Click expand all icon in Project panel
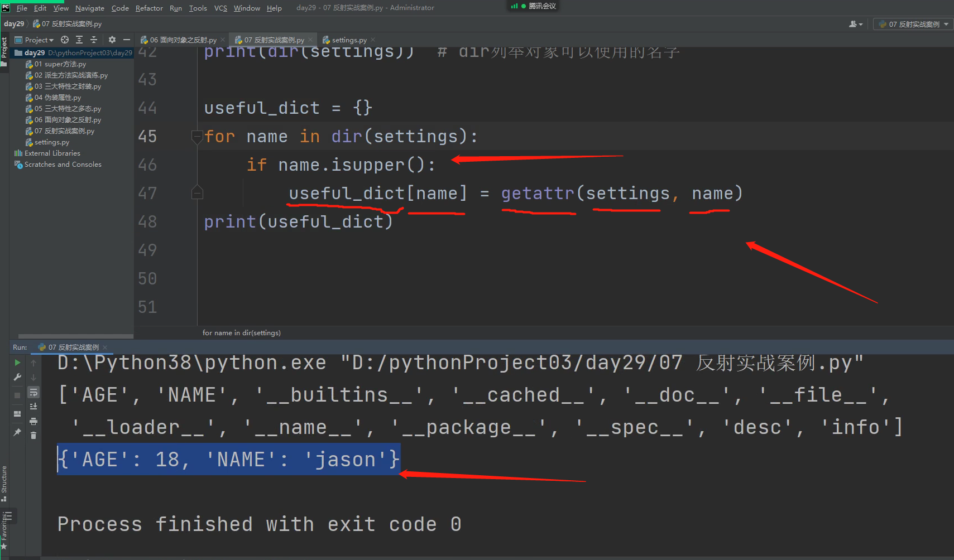The height and width of the screenshot is (560, 954). click(79, 40)
